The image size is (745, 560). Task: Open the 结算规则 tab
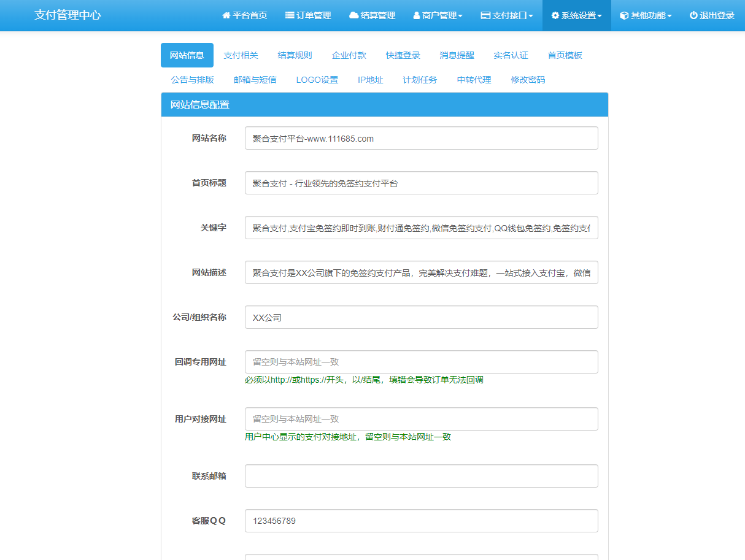tap(295, 55)
